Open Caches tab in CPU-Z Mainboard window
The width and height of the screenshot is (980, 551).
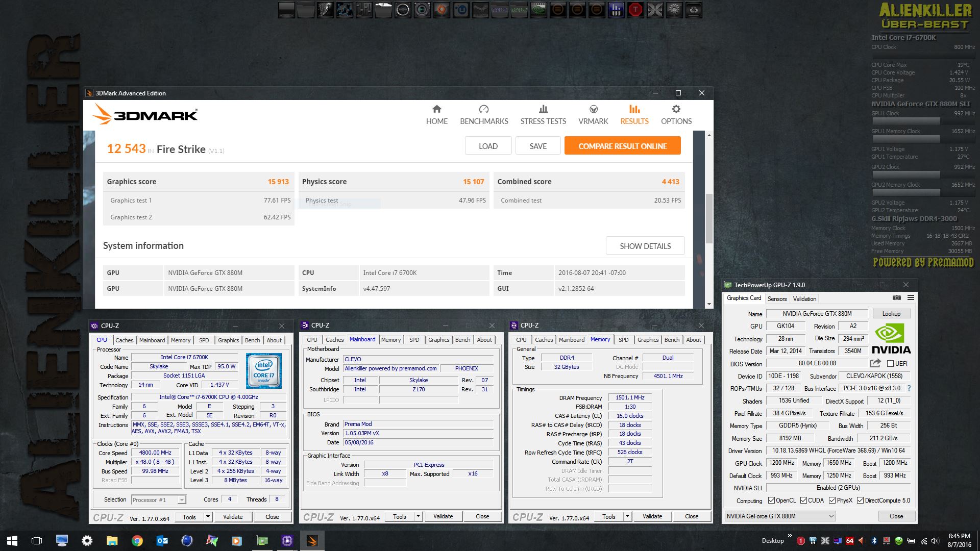coord(334,340)
